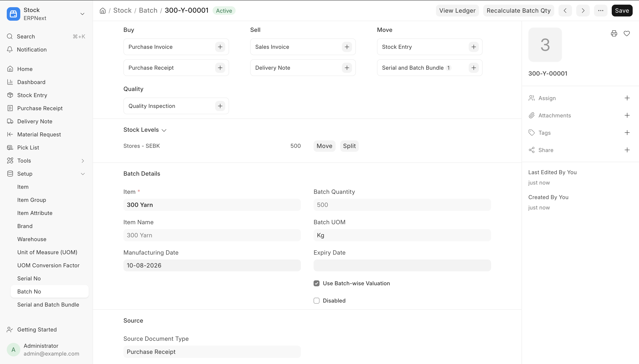Image resolution: width=639 pixels, height=364 pixels.
Task: Add new Serial and Batch Bundle plus
Action: pyautogui.click(x=474, y=68)
